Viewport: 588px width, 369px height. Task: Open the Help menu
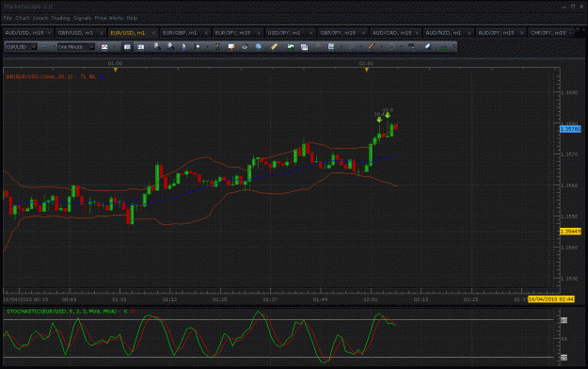pyautogui.click(x=132, y=18)
